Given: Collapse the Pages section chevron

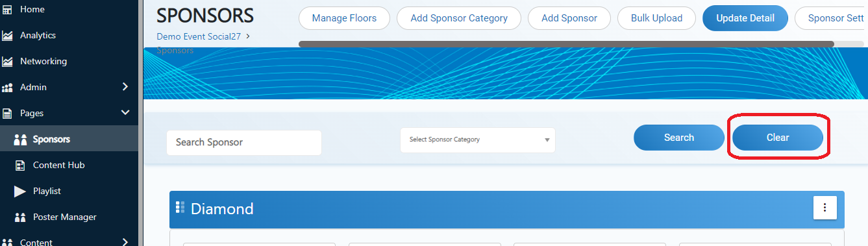Looking at the screenshot, I should [x=125, y=113].
